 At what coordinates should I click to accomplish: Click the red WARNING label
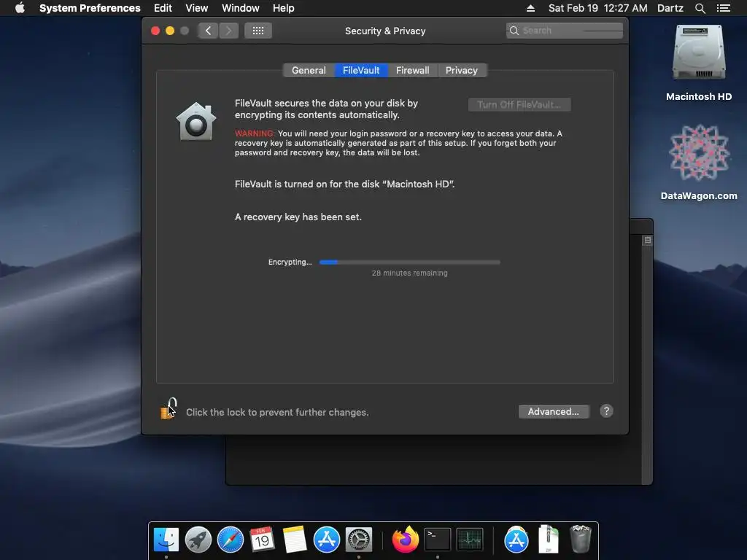point(255,134)
